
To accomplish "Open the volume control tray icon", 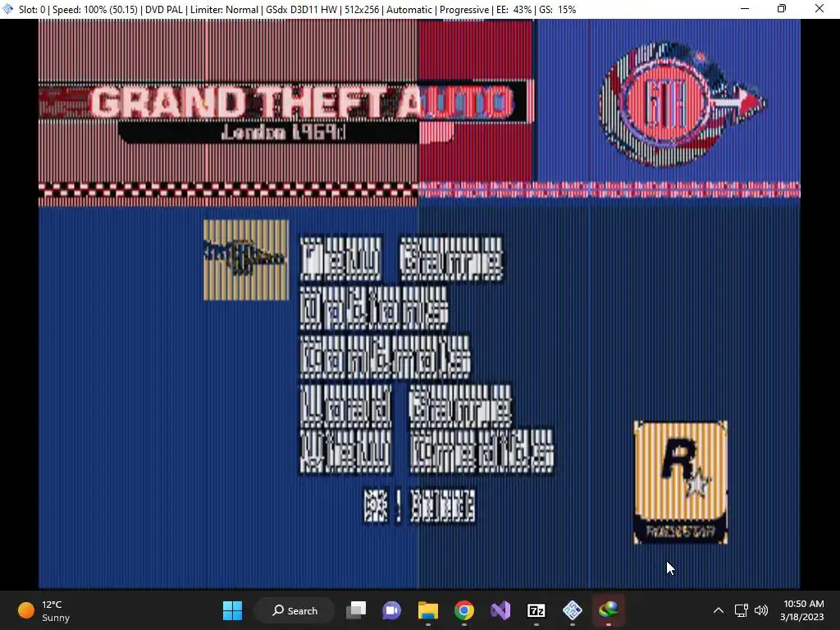I will click(x=761, y=610).
